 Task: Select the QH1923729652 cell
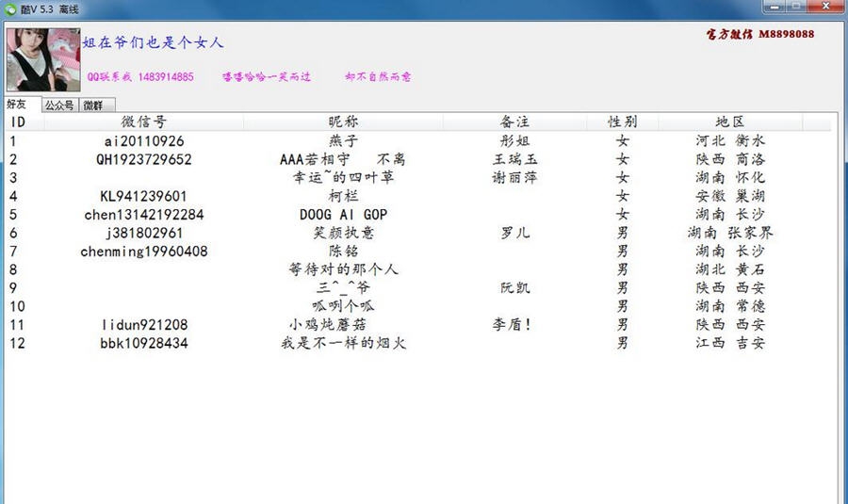pos(144,159)
